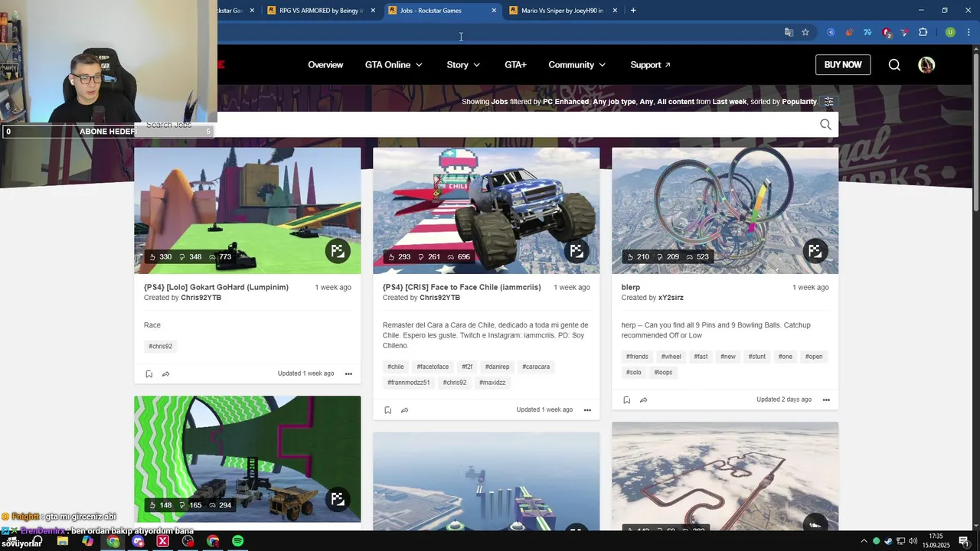Screen dimensions: 980x551
Task: Open the red extension with badge 2
Action: coord(887,32)
